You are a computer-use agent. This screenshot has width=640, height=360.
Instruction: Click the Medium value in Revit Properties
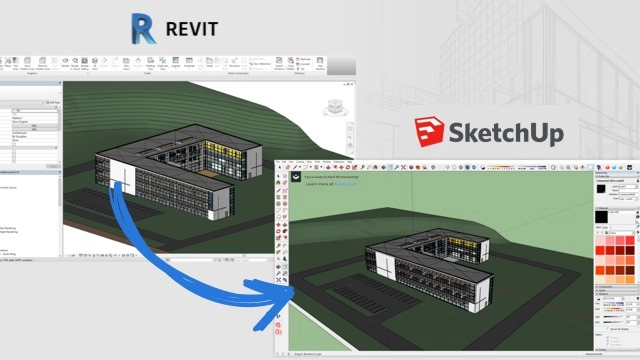17,118
